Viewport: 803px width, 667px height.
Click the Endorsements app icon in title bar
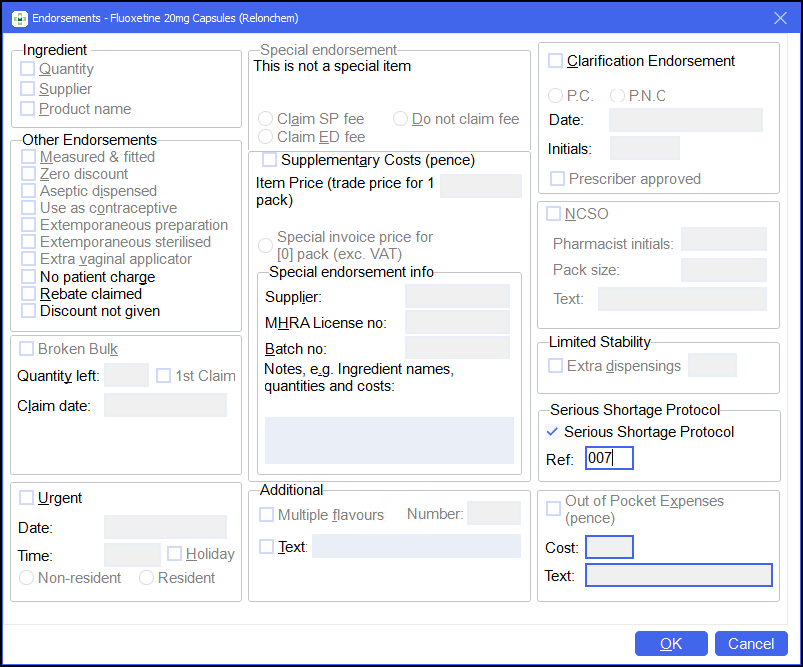(19, 18)
